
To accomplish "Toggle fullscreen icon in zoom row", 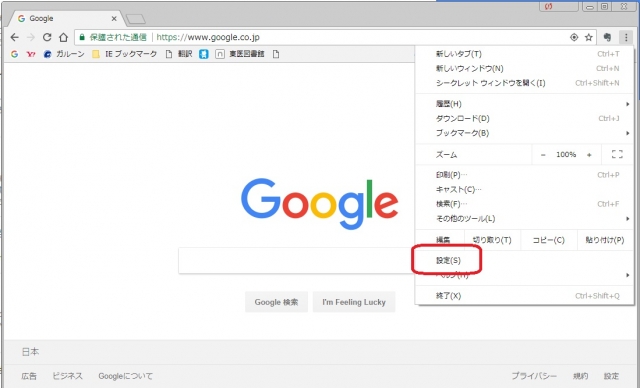I will [618, 154].
